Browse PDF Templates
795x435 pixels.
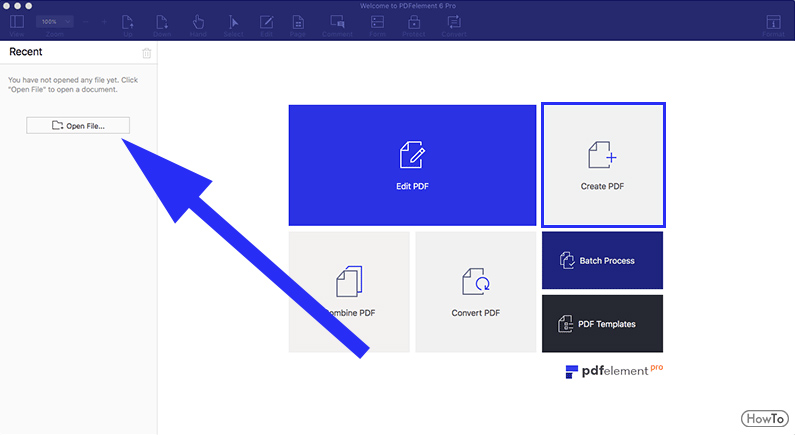[x=602, y=323]
